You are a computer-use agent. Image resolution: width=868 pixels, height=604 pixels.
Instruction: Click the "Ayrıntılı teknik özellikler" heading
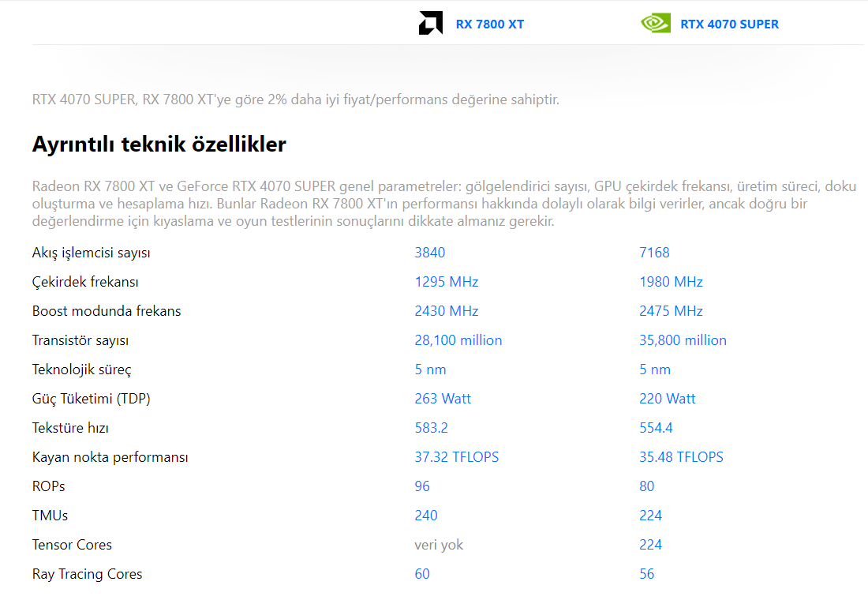159,144
